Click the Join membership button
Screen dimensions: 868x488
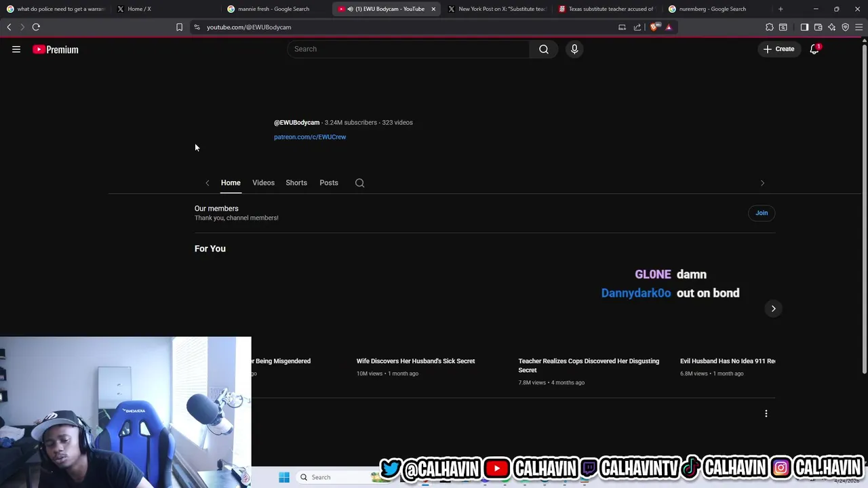click(762, 213)
